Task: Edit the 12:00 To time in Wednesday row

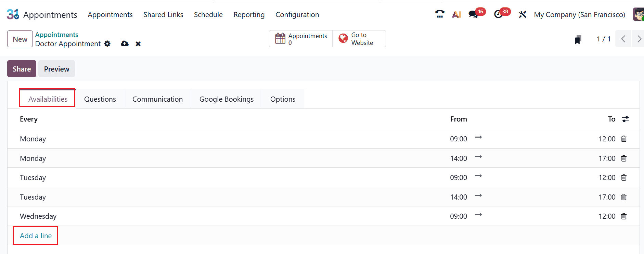Action: pos(607,216)
